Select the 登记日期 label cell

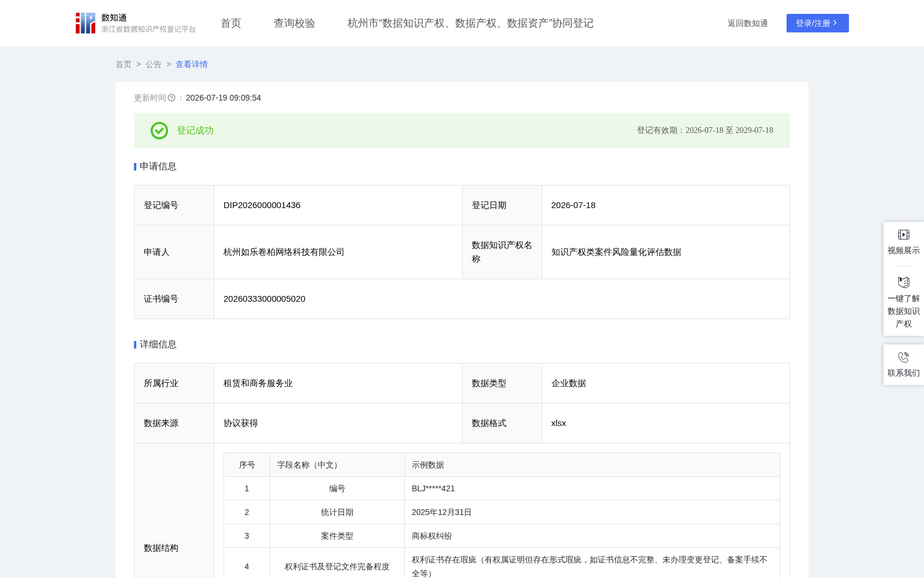[x=502, y=205]
